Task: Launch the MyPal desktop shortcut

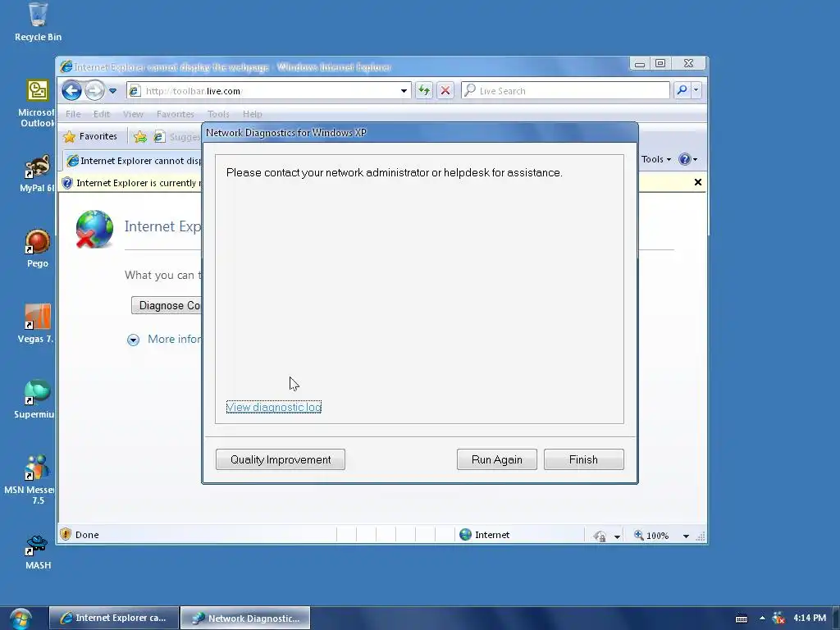Action: coord(36,174)
